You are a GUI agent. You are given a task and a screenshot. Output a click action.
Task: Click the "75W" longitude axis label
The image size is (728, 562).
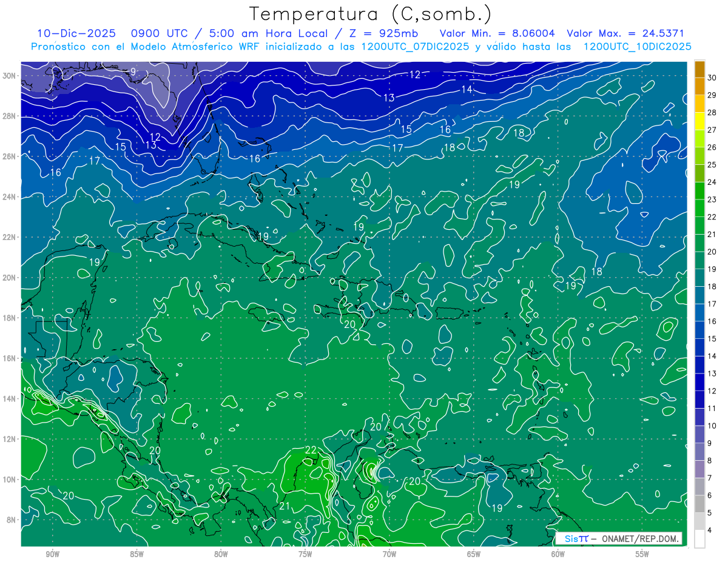[305, 554]
